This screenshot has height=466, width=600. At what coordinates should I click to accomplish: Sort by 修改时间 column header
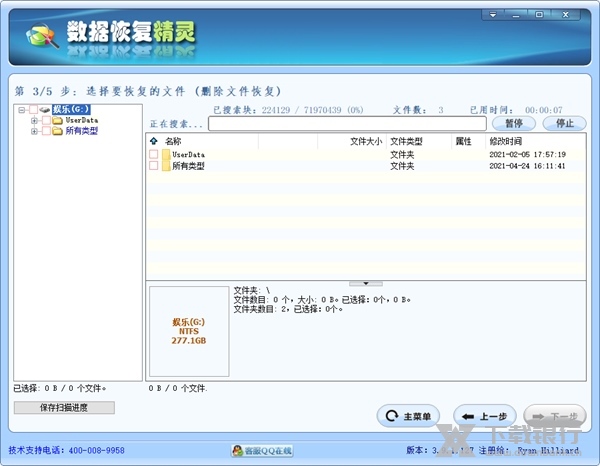(x=505, y=142)
